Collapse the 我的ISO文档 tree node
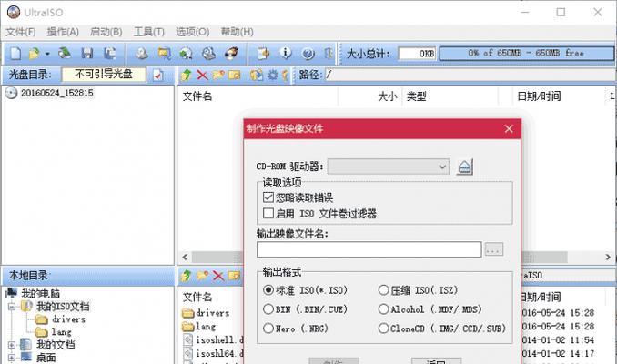The width and height of the screenshot is (617, 364). (12, 306)
